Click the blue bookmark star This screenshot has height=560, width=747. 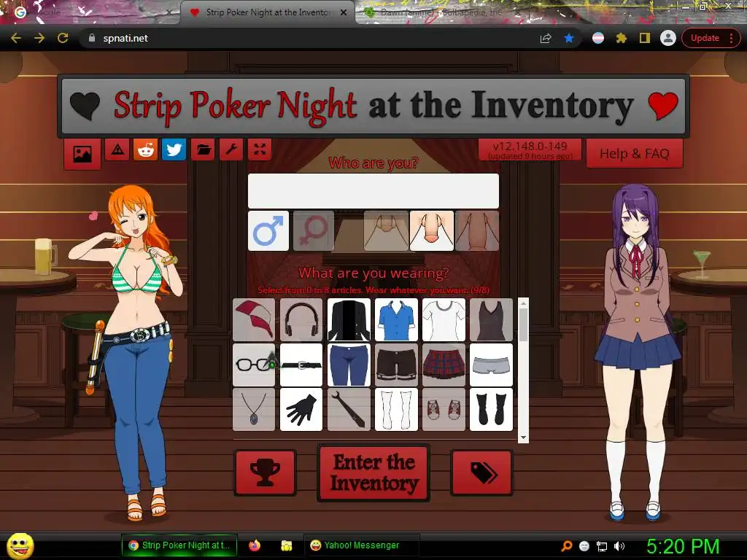pyautogui.click(x=569, y=38)
